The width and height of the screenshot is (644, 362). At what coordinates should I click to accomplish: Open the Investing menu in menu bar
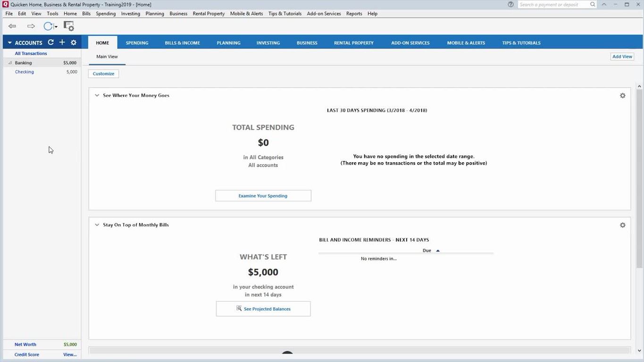(130, 14)
